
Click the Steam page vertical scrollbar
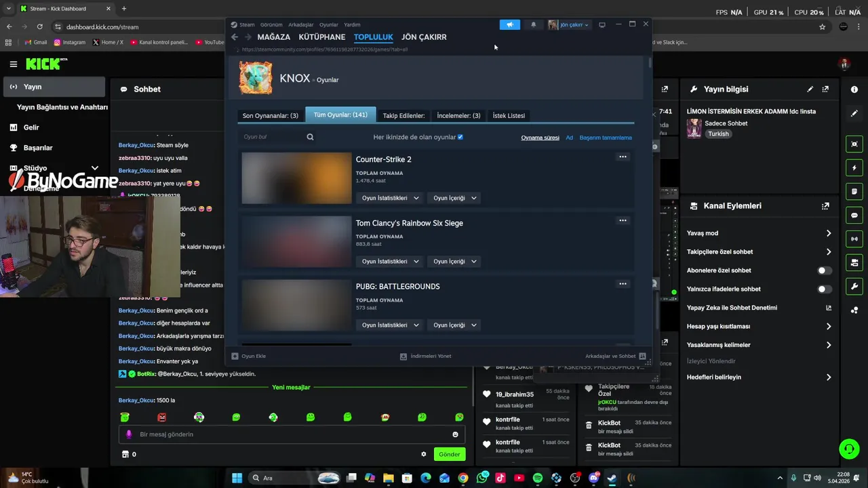coord(650,62)
